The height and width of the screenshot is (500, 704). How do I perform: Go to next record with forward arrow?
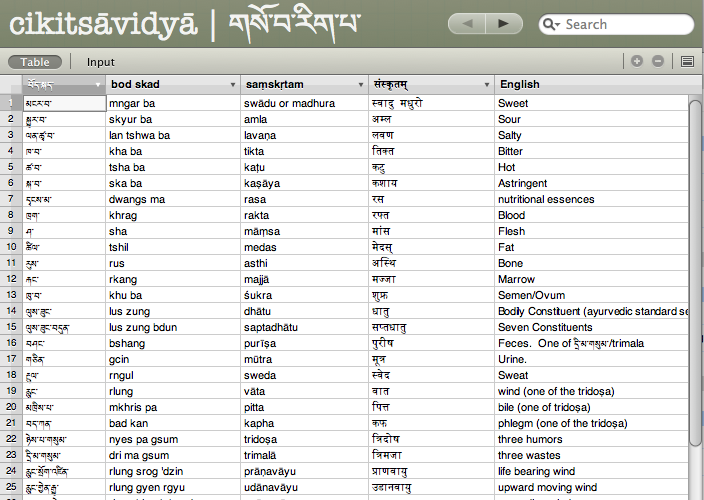coord(504,23)
